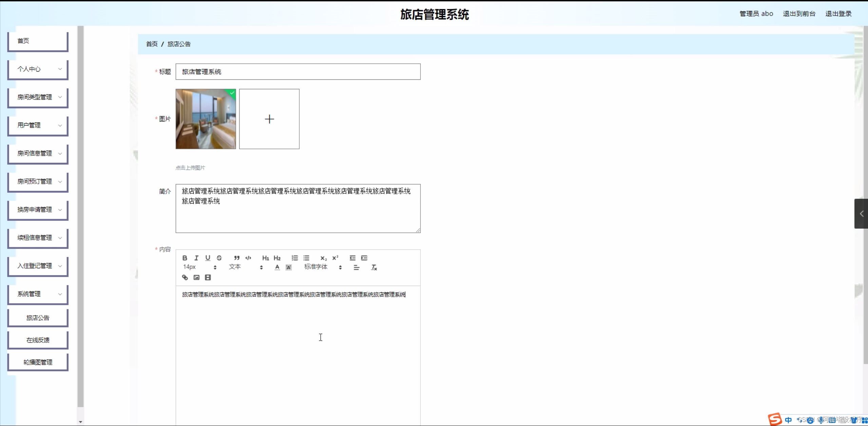Select the italic formatting icon

[196, 258]
